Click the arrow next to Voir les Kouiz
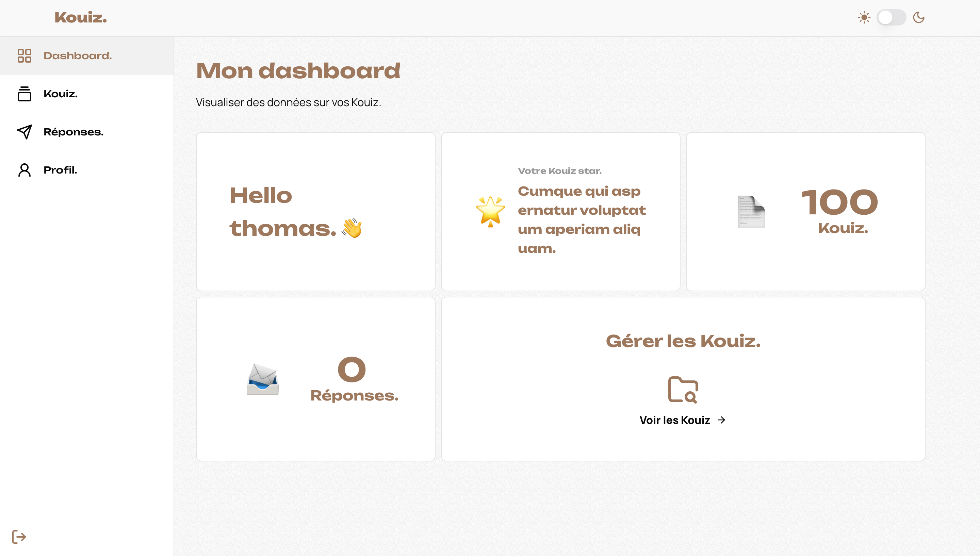The height and width of the screenshot is (556, 980). 721,420
